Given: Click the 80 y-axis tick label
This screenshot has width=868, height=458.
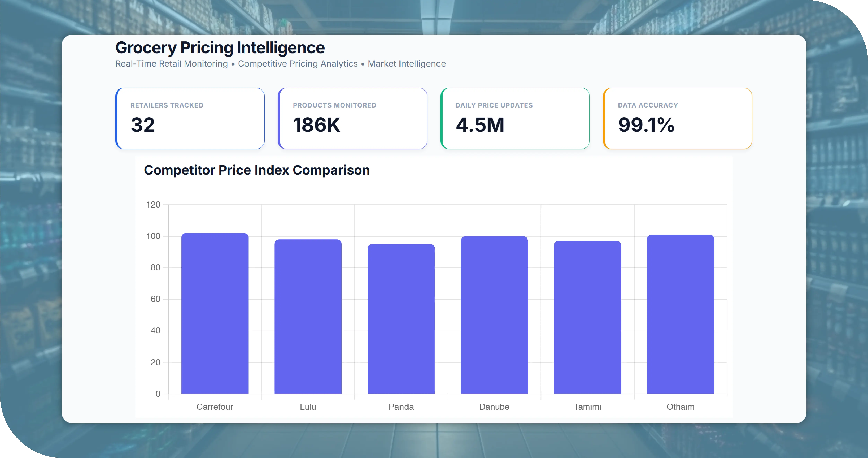Looking at the screenshot, I should click(155, 268).
